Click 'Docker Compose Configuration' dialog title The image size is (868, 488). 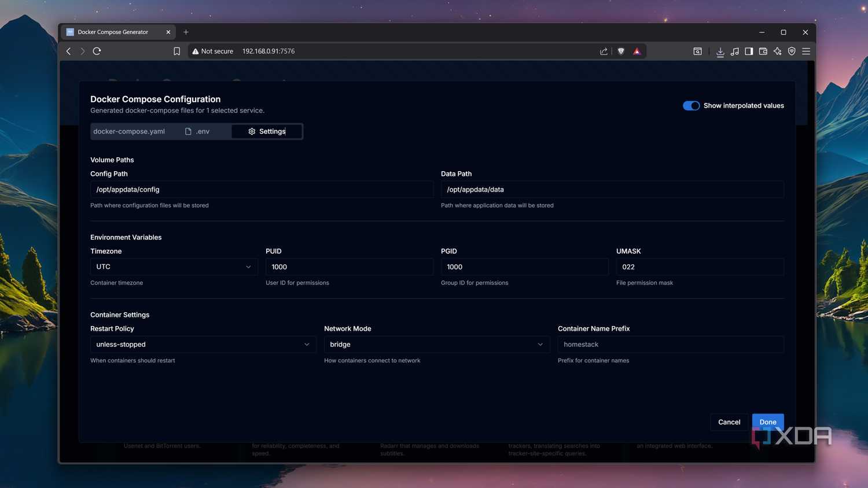point(155,99)
